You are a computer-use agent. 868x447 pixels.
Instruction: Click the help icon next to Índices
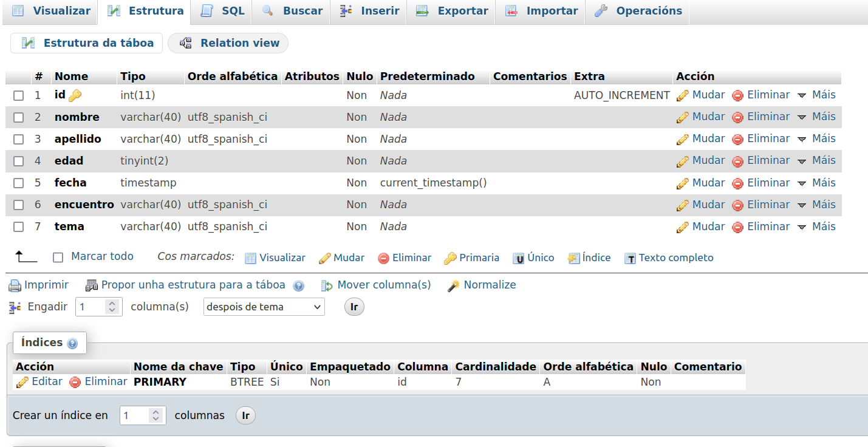point(72,344)
